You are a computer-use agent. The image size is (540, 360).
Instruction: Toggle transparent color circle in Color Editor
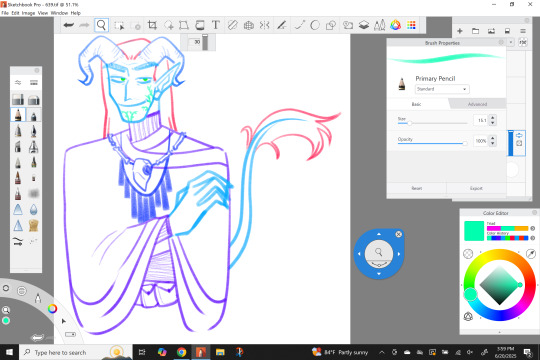click(468, 254)
